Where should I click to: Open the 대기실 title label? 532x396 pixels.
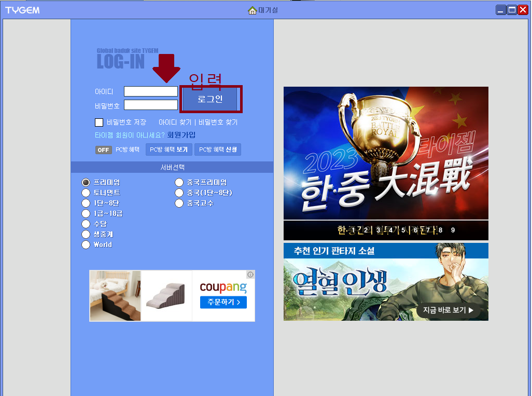tap(268, 10)
